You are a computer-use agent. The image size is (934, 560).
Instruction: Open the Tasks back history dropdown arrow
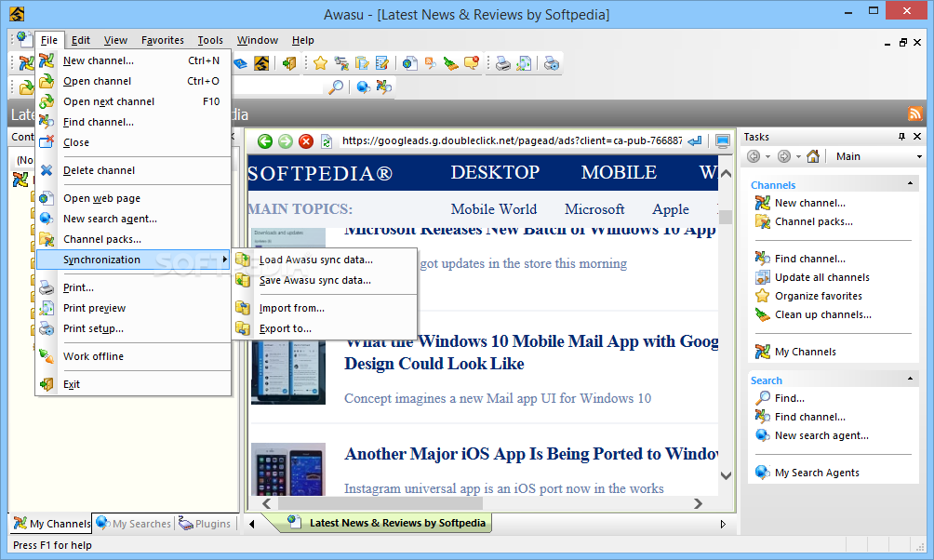[x=767, y=156]
